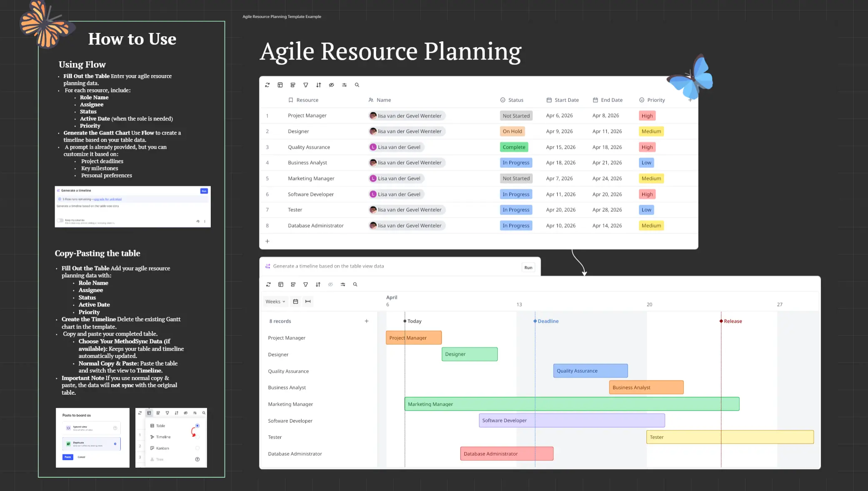Click the refresh icon in the timeline toolbar
This screenshot has height=491, width=868.
269,284
